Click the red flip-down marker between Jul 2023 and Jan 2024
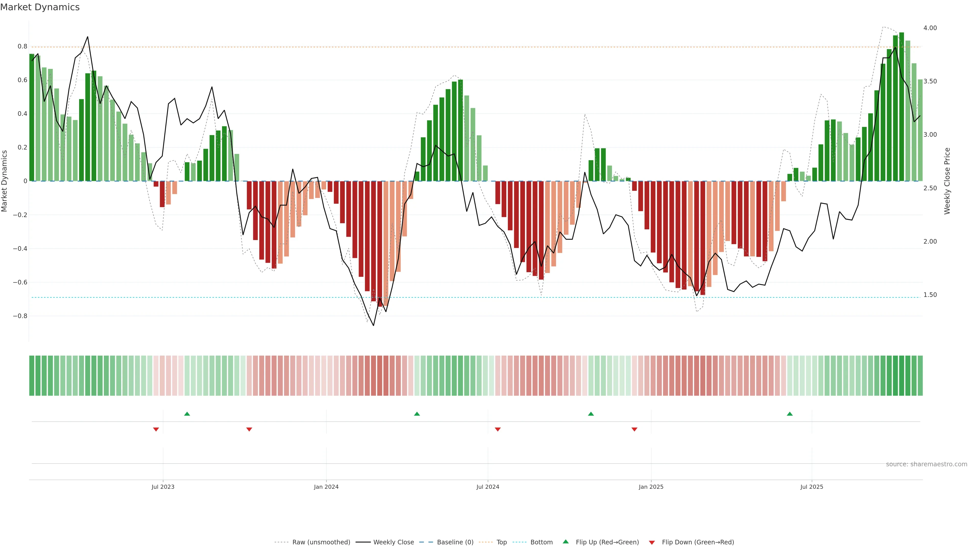This screenshot has width=980, height=551. click(x=249, y=429)
